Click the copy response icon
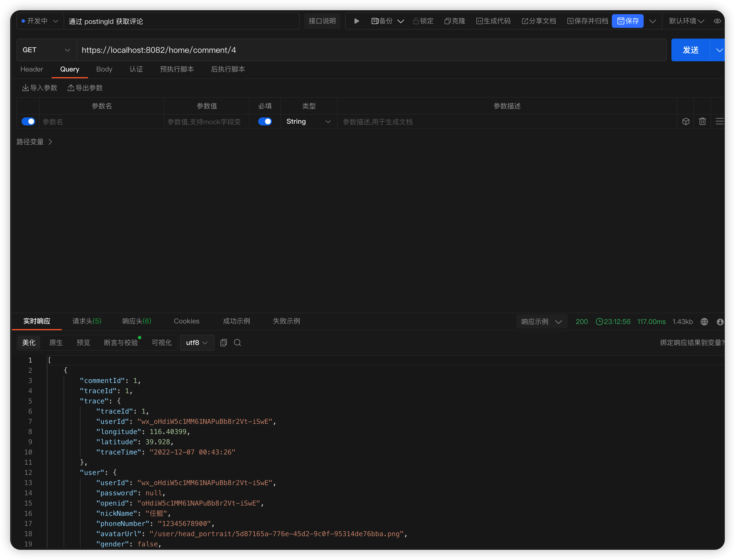The image size is (735, 560). click(x=223, y=343)
